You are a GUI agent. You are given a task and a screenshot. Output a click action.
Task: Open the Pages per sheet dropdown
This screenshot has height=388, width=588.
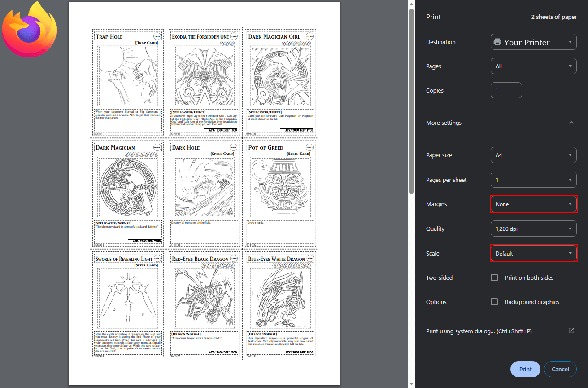coord(533,180)
